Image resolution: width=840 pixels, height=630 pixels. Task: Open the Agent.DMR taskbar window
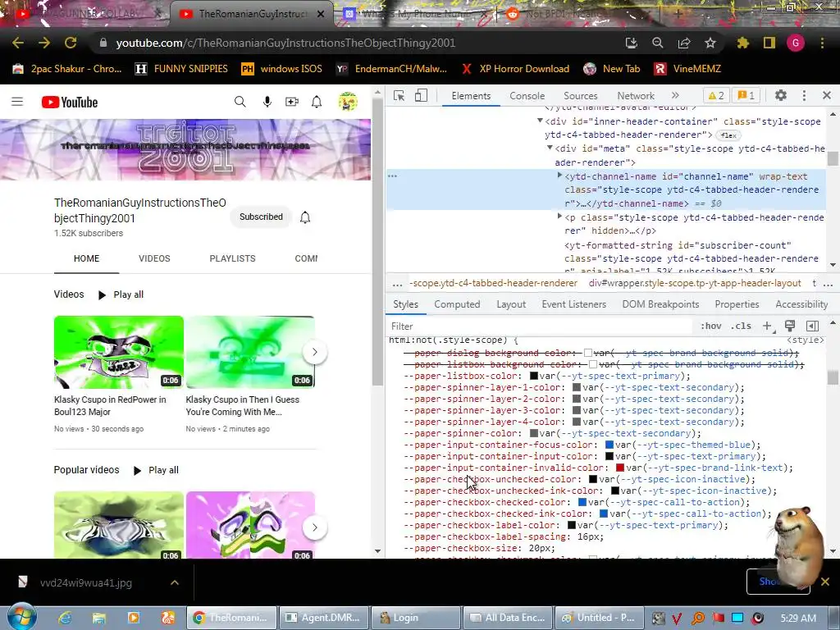tap(323, 618)
